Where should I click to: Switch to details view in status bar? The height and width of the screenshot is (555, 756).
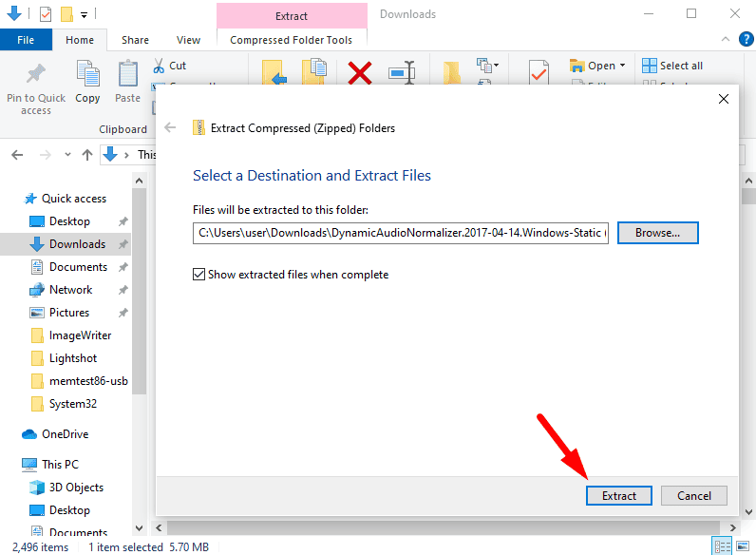(724, 546)
